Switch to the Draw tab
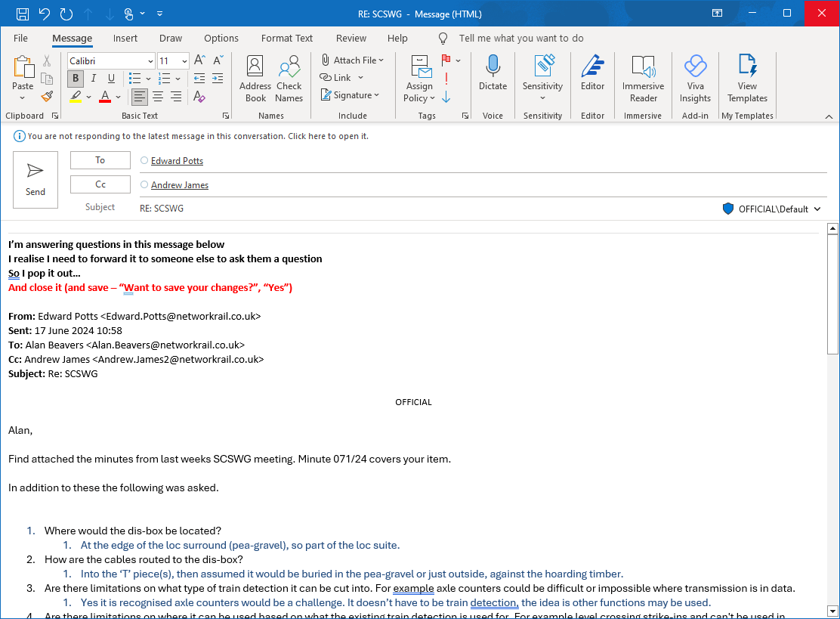The height and width of the screenshot is (619, 840). coord(171,38)
